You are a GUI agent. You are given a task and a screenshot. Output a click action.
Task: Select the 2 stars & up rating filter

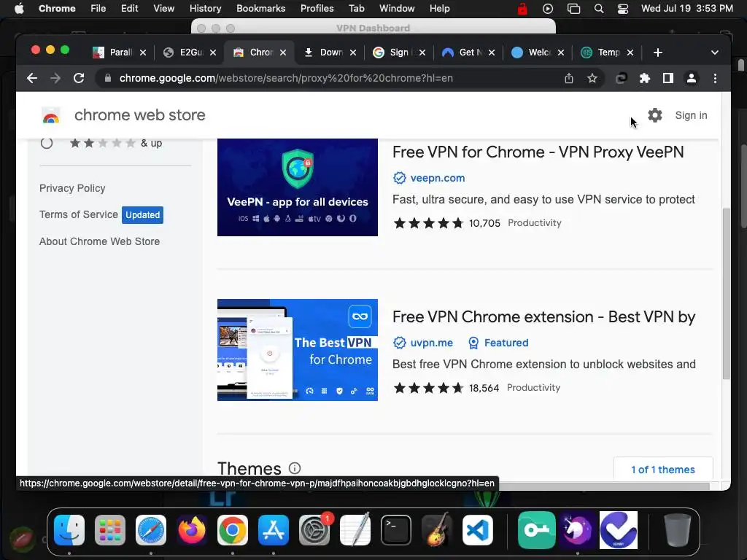pos(46,143)
